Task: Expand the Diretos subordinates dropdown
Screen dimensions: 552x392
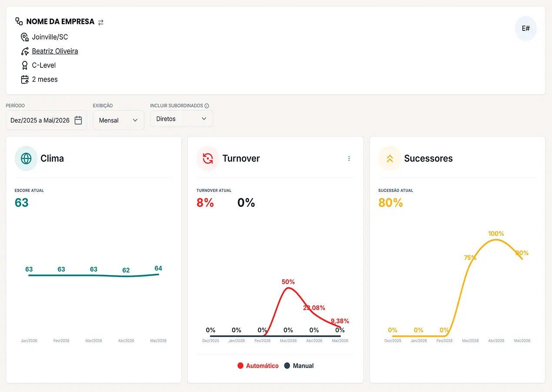Action: pyautogui.click(x=182, y=119)
